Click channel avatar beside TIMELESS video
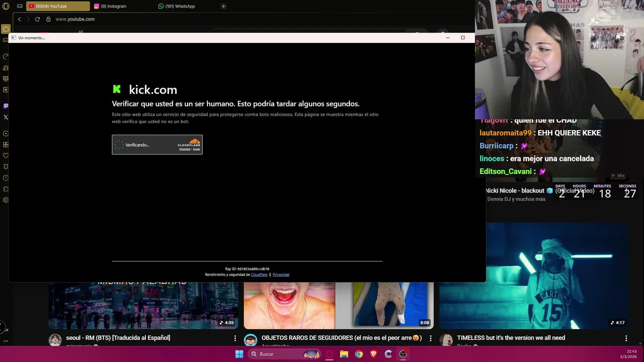Viewport: 644px width, 362px height. [446, 340]
